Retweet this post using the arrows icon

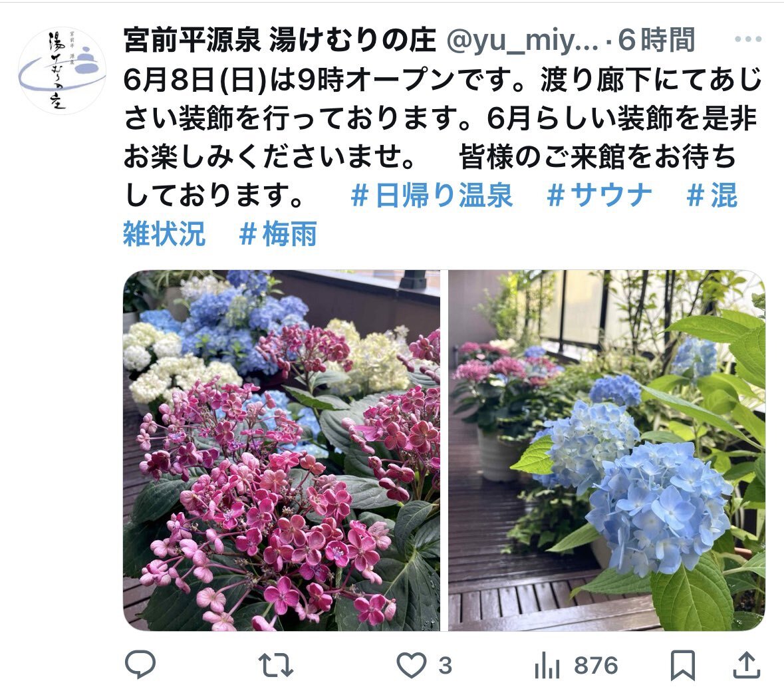[275, 666]
